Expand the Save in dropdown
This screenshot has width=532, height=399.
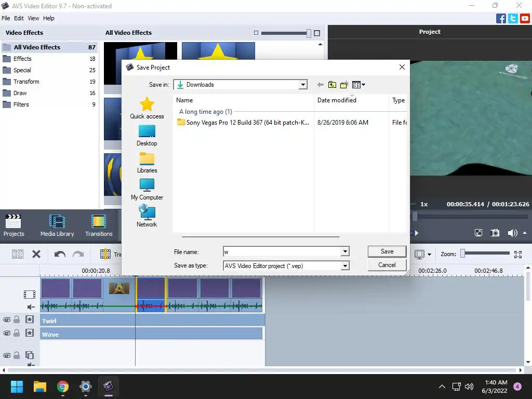point(303,85)
